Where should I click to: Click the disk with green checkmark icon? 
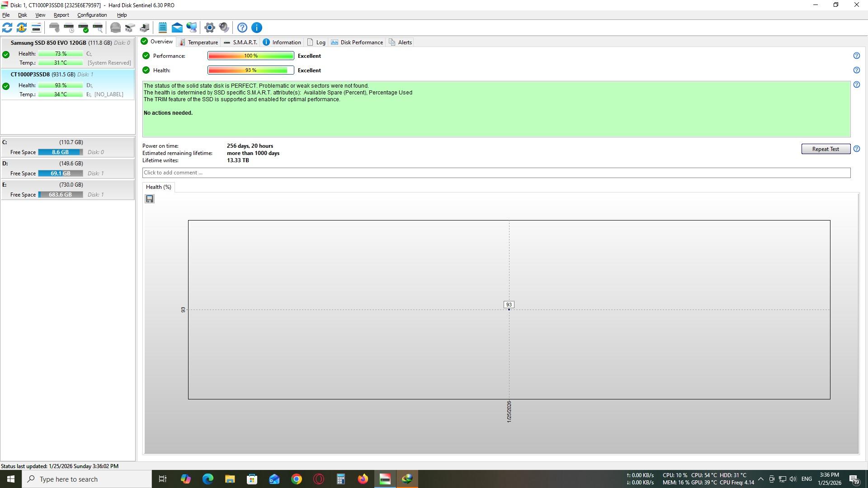click(x=83, y=28)
